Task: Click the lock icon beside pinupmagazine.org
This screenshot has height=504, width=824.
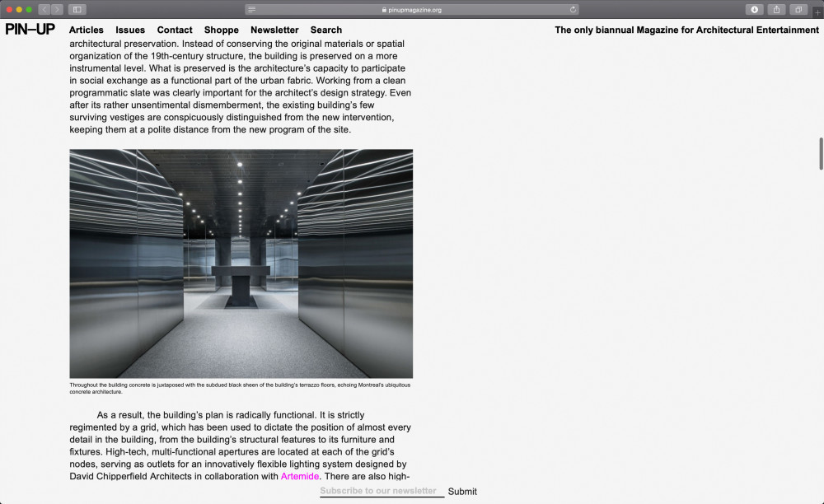Action: (384, 9)
